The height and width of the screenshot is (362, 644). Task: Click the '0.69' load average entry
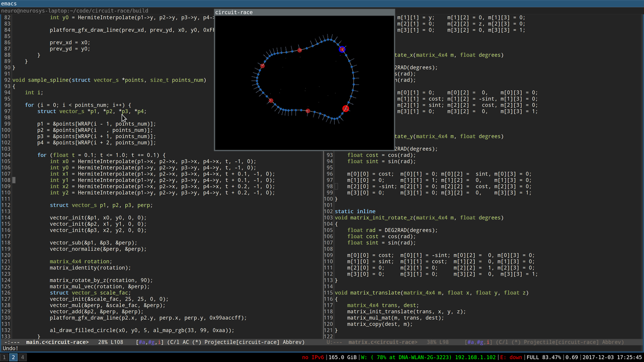[x=572, y=357]
